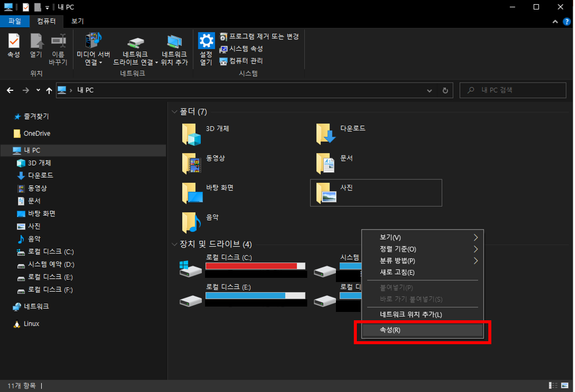The width and height of the screenshot is (575, 392).
Task: Switch to the 보기 ribbon tab
Action: click(x=77, y=22)
